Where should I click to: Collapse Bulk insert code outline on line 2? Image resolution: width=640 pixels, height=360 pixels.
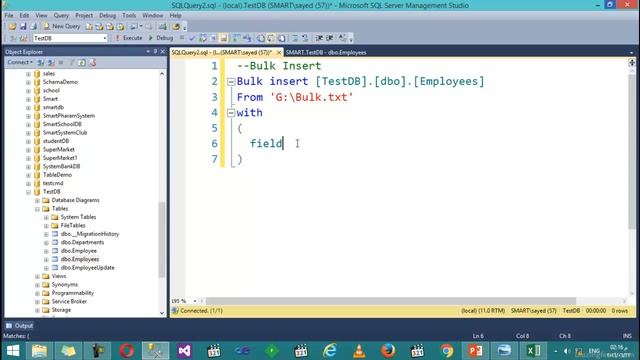pos(231,82)
